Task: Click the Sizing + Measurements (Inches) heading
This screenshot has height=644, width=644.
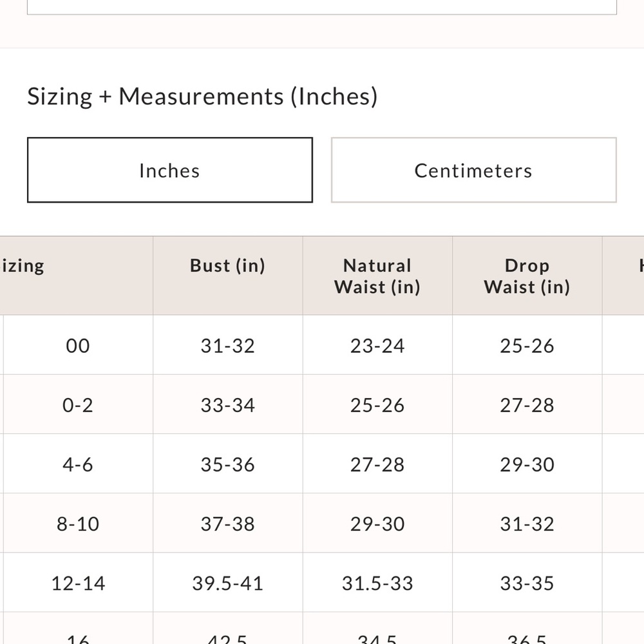Action: click(x=202, y=97)
